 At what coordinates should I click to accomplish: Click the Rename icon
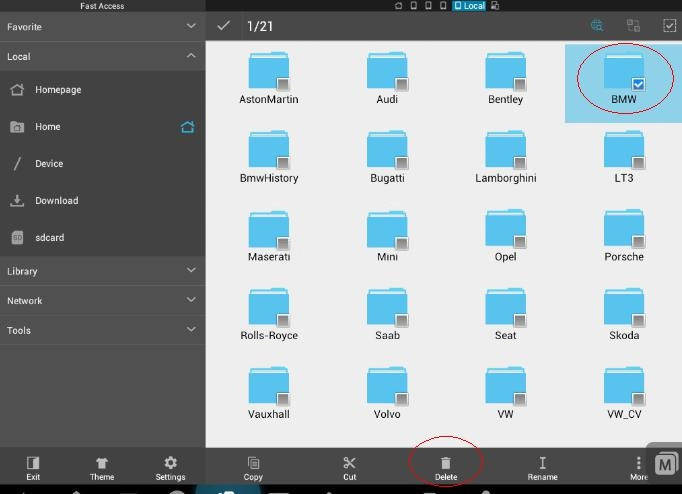(x=542, y=463)
